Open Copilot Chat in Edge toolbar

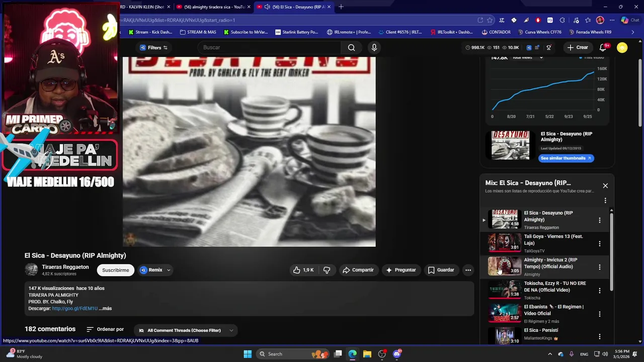tap(629, 20)
